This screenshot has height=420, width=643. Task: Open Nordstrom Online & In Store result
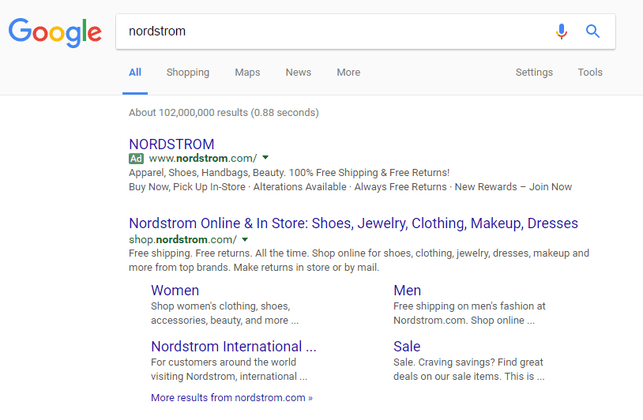353,223
